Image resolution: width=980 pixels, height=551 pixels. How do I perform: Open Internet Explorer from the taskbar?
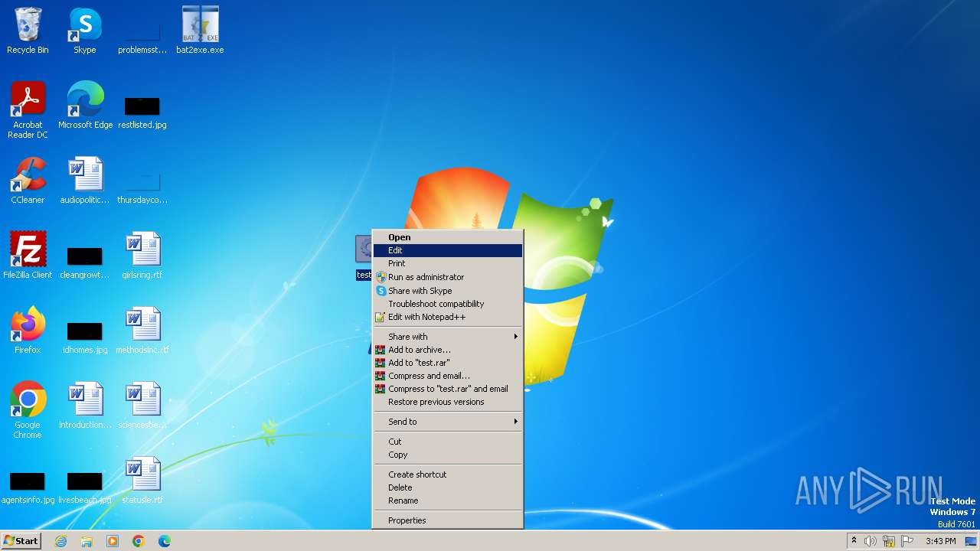click(60, 541)
